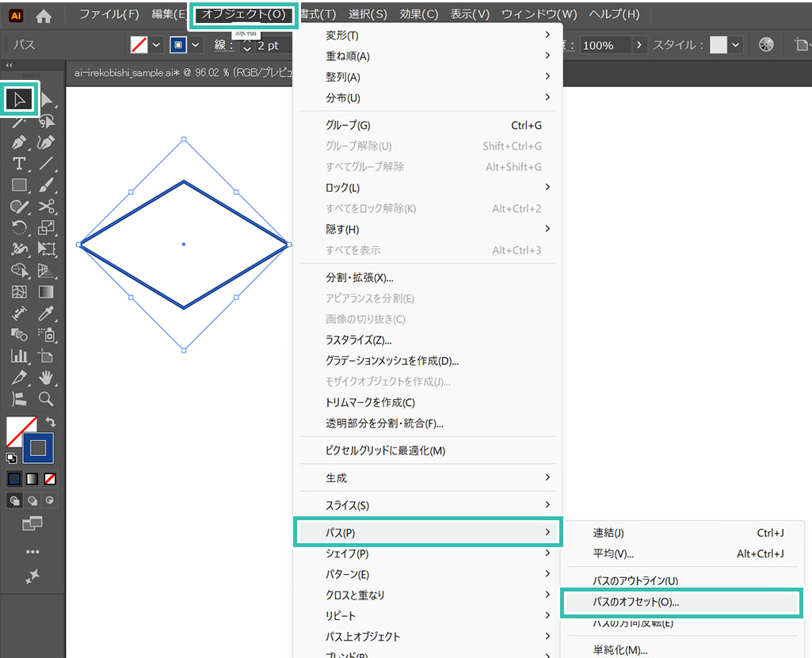Open the fill color dropdown in control bar
Viewport: 812px width, 658px height.
pos(155,45)
